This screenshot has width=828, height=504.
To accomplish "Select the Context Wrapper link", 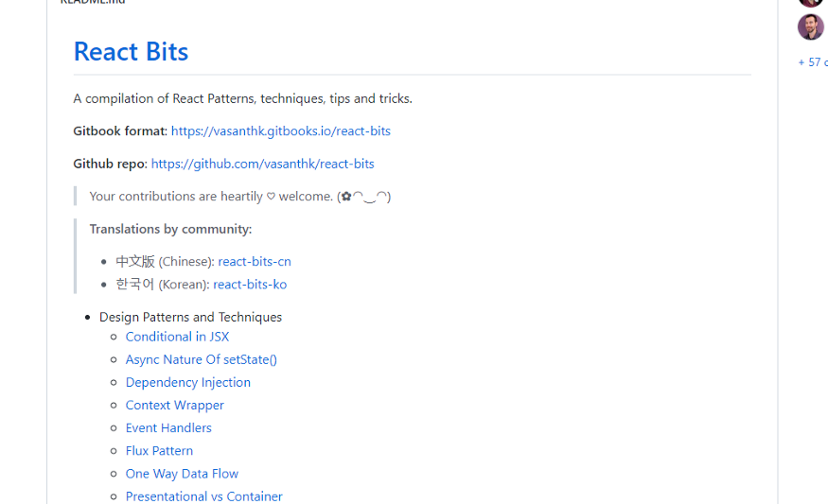I will (x=174, y=405).
